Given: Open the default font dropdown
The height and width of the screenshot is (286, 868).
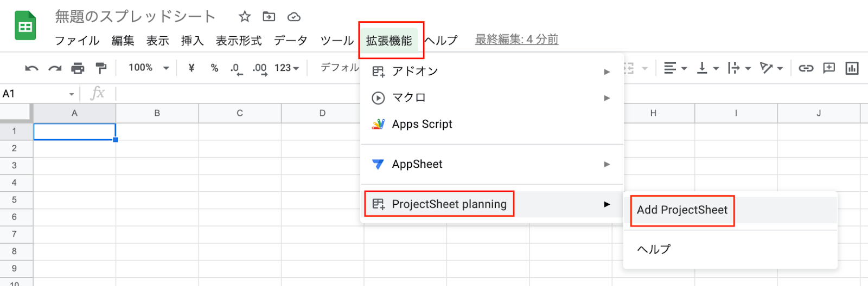Looking at the screenshot, I should pyautogui.click(x=340, y=67).
